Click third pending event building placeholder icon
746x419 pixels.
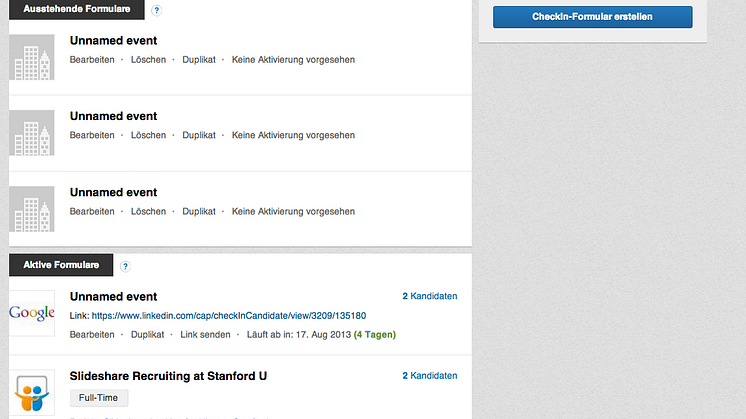click(x=32, y=208)
